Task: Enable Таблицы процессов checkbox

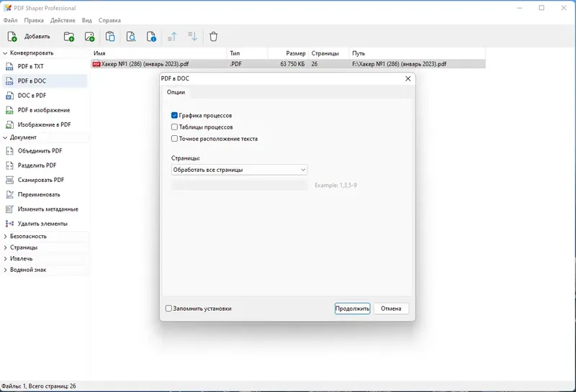Action: coord(174,127)
